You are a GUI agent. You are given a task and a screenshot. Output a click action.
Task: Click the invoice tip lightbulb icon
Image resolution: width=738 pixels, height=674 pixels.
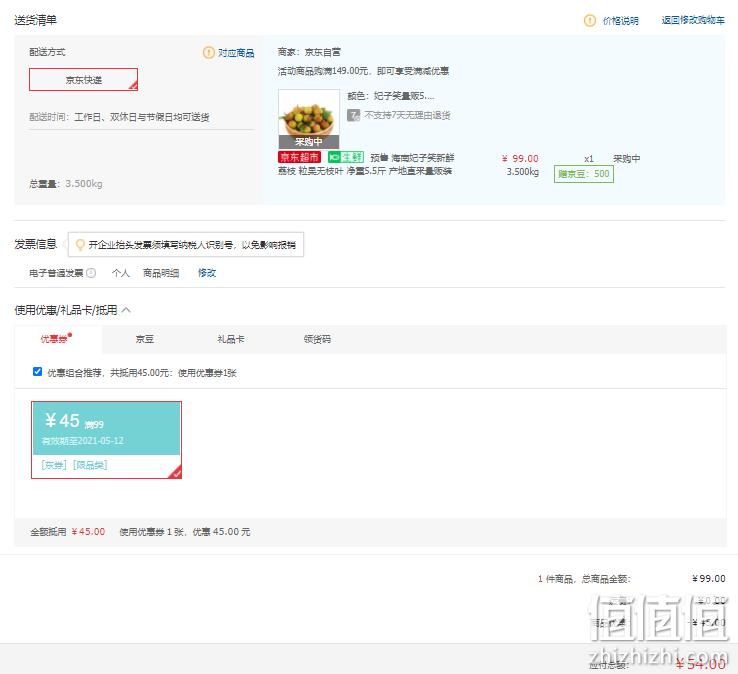coord(80,244)
